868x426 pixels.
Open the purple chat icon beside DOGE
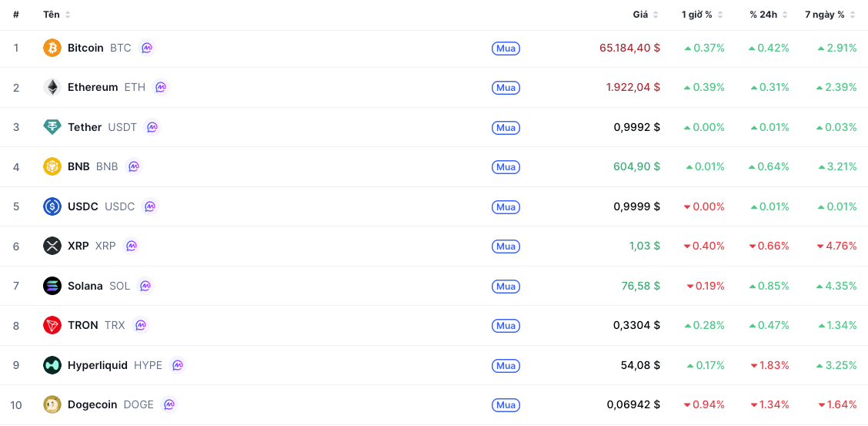(169, 404)
